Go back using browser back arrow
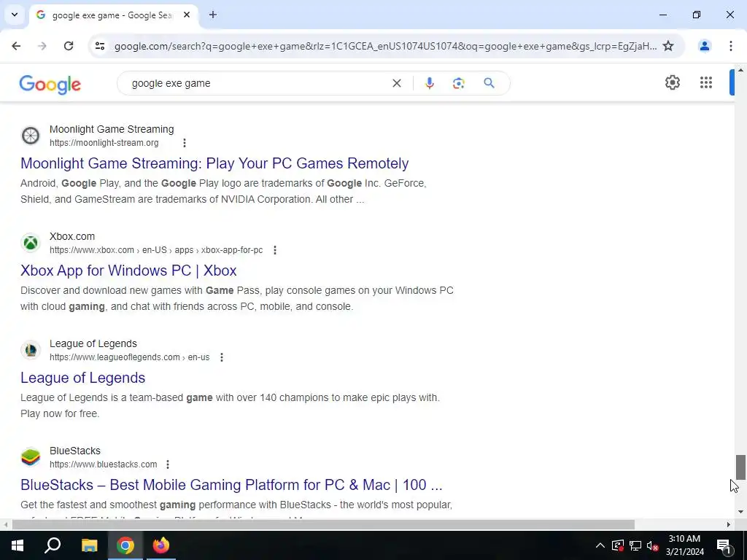The width and height of the screenshot is (747, 560). pos(16,46)
